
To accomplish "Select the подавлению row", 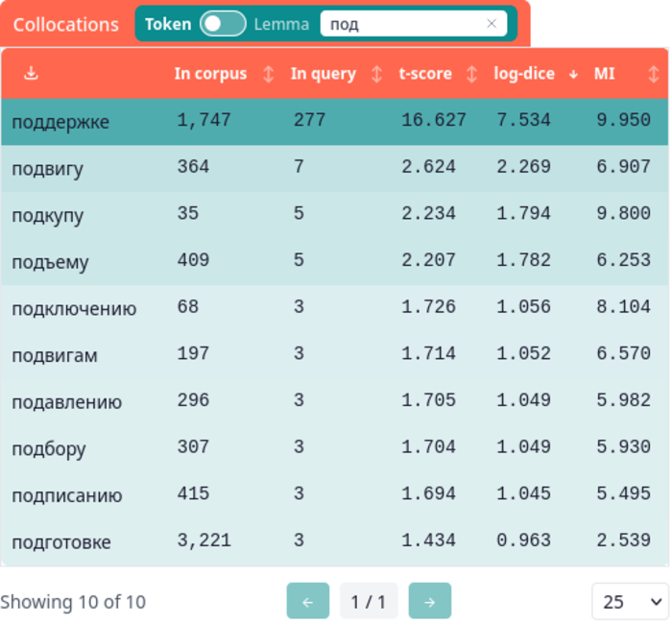I will click(x=334, y=401).
